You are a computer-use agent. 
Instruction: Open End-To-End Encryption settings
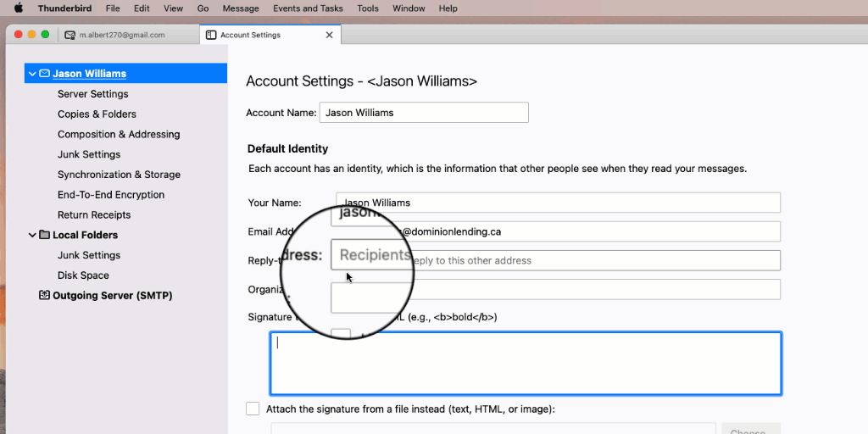(111, 195)
